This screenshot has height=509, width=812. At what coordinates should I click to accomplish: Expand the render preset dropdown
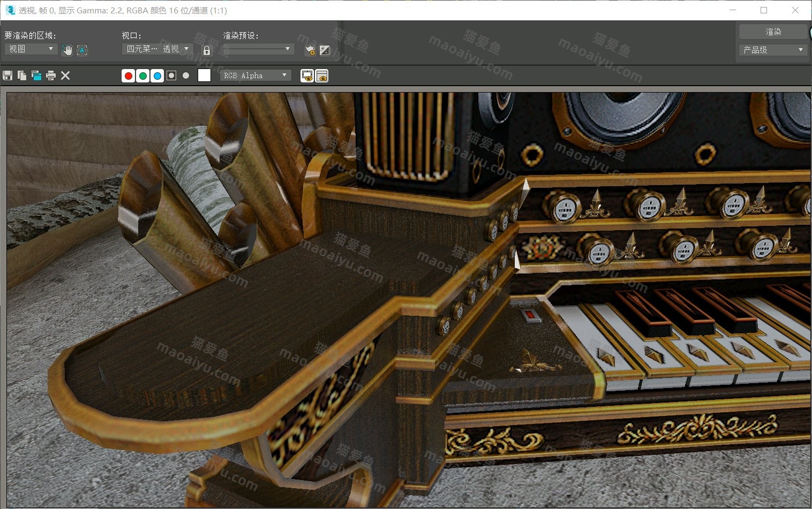258,49
